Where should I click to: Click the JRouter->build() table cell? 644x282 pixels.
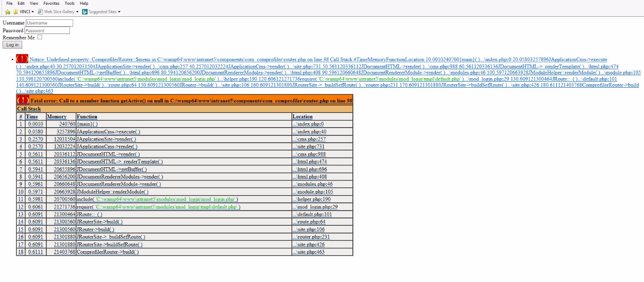pos(184,230)
